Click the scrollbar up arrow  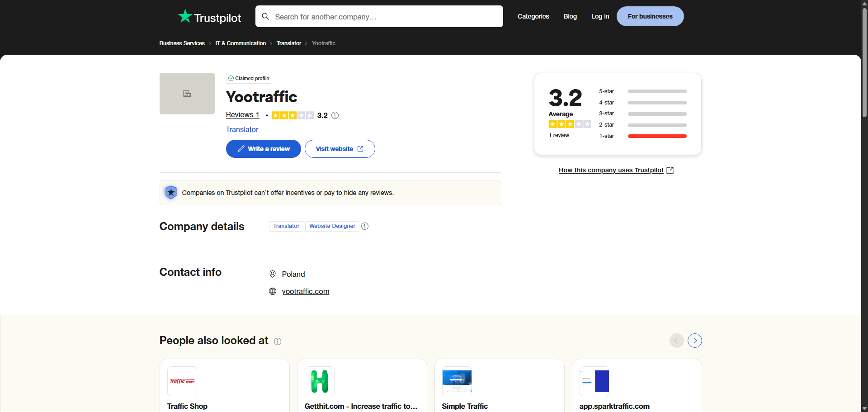[x=864, y=3]
